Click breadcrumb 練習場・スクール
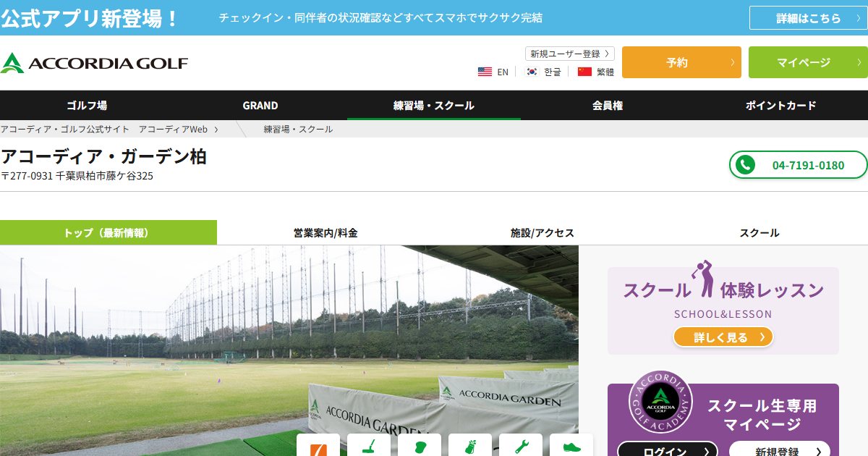868x456 pixels. click(x=298, y=129)
